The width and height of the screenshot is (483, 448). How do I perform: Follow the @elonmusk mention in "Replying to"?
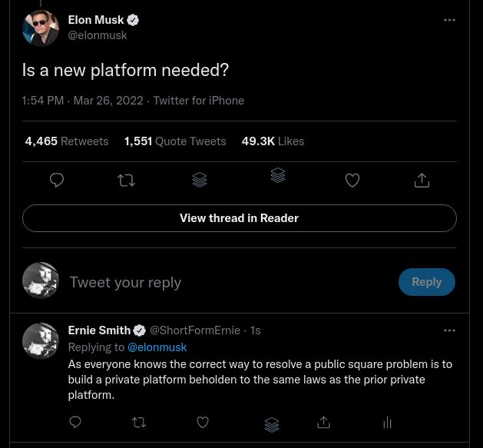[157, 347]
